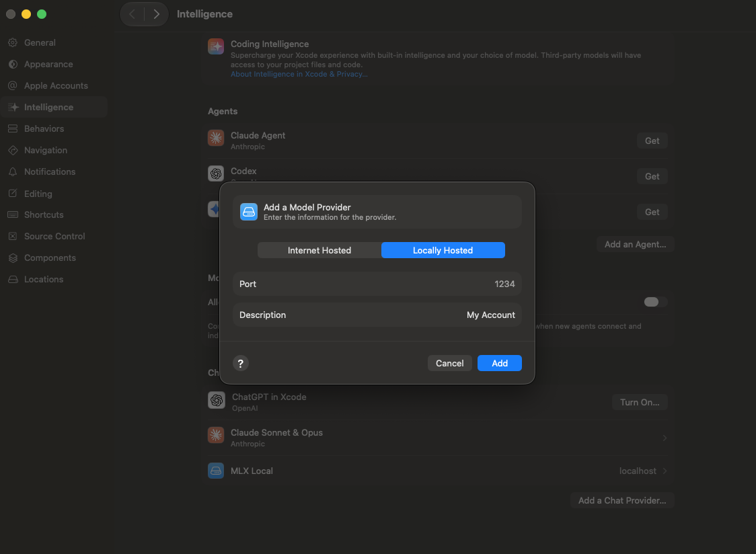Click the Port field showing 1234
756x554 pixels.
tap(377, 284)
